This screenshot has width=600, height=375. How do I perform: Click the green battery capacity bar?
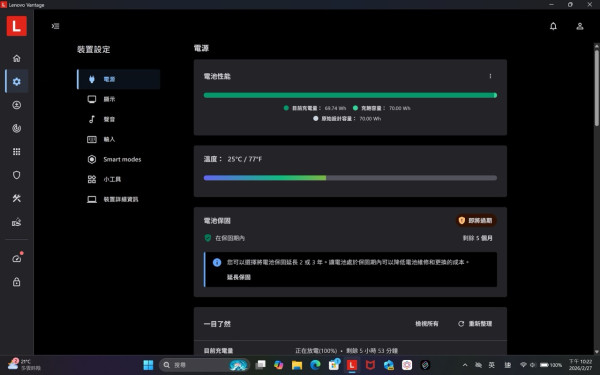click(x=350, y=95)
